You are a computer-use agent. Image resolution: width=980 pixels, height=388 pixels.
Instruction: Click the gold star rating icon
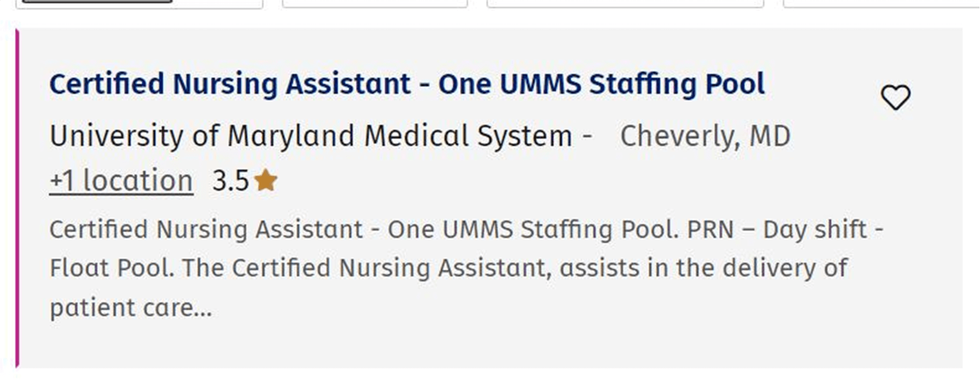tap(266, 180)
